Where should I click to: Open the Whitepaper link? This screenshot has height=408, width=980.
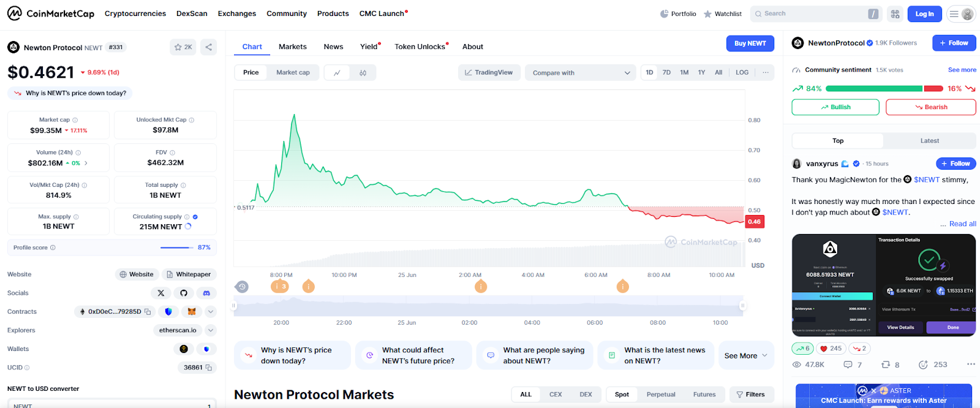[189, 274]
